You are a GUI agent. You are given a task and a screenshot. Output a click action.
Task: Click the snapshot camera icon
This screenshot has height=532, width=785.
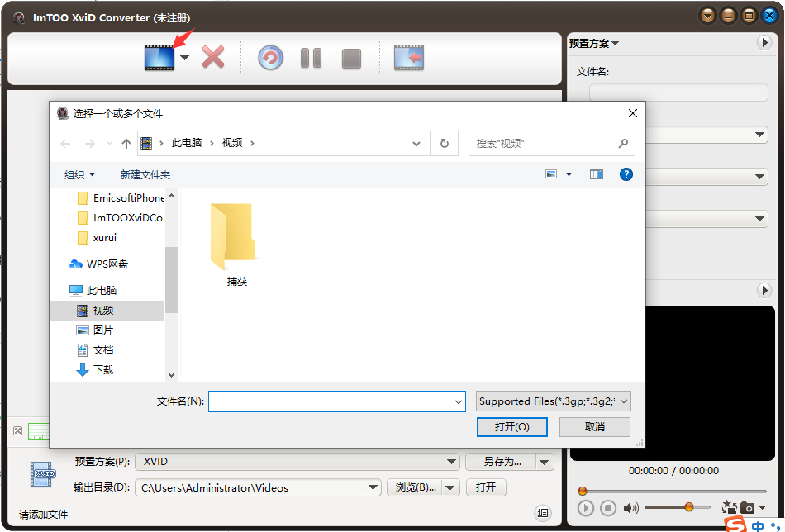747,507
